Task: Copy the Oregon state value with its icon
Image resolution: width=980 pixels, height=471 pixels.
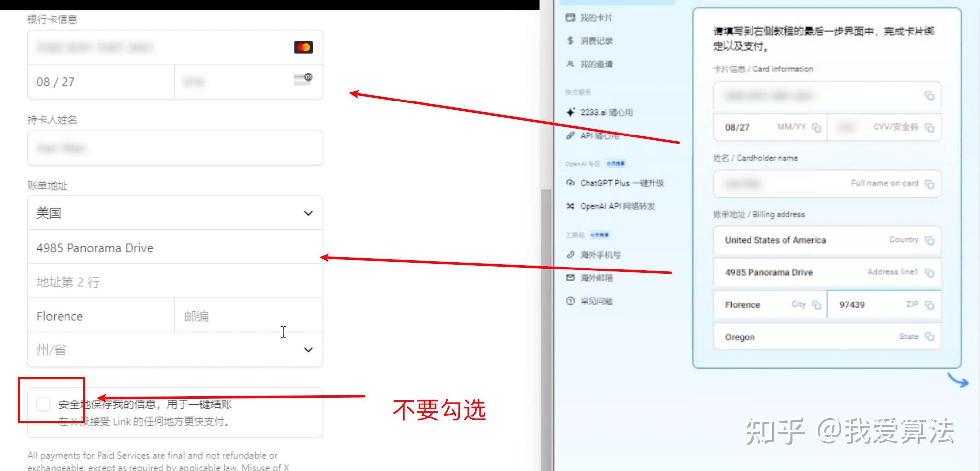Action: coord(931,336)
